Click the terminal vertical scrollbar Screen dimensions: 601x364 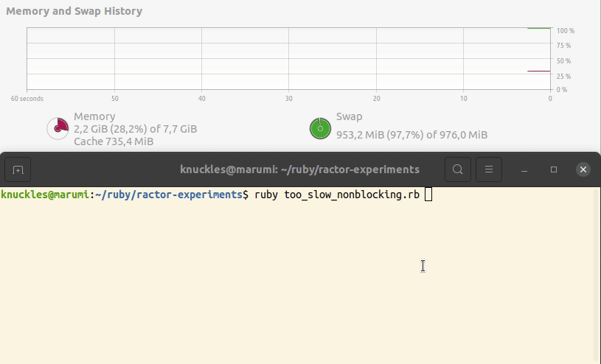pyautogui.click(x=597, y=276)
